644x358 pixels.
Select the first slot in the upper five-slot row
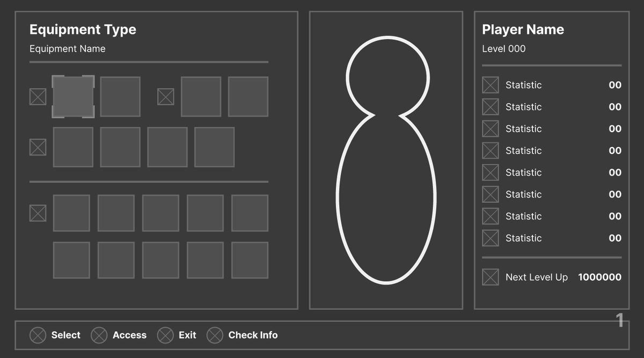(71, 213)
